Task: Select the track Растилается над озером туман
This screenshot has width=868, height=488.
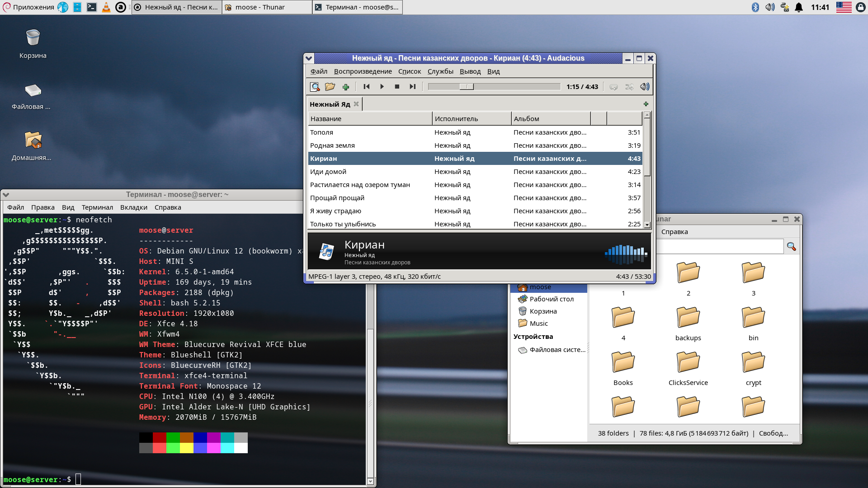Action: 475,185
